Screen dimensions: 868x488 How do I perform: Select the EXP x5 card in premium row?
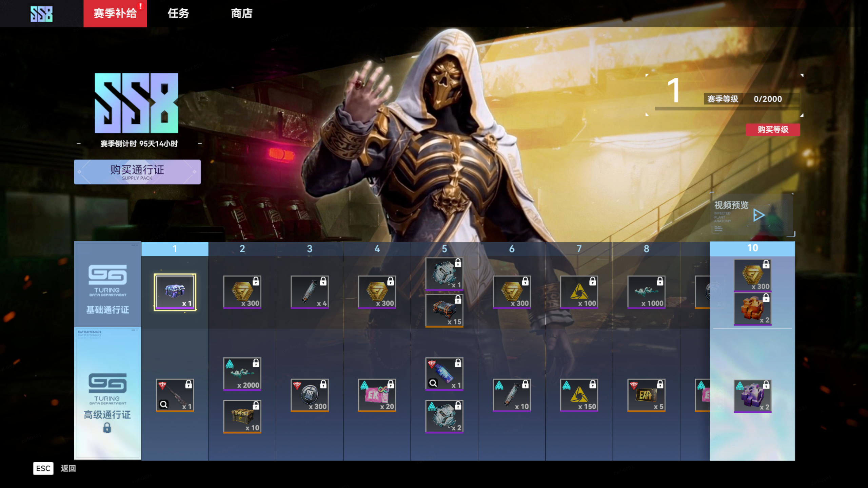646,395
